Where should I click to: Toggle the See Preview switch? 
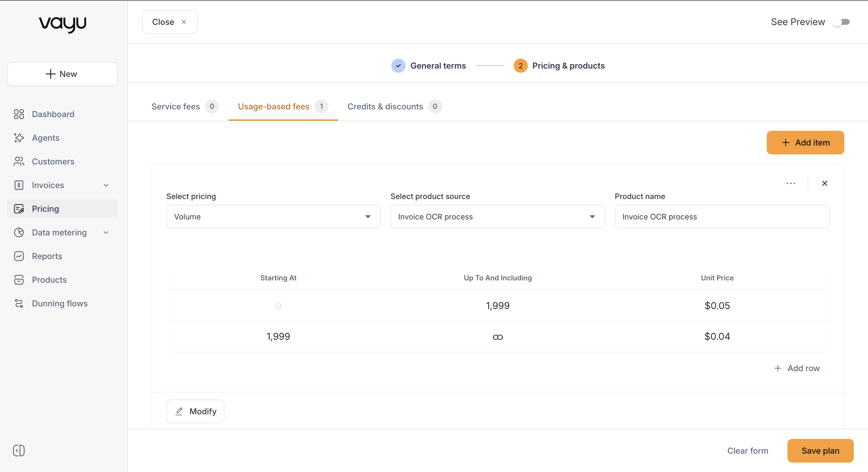point(841,22)
